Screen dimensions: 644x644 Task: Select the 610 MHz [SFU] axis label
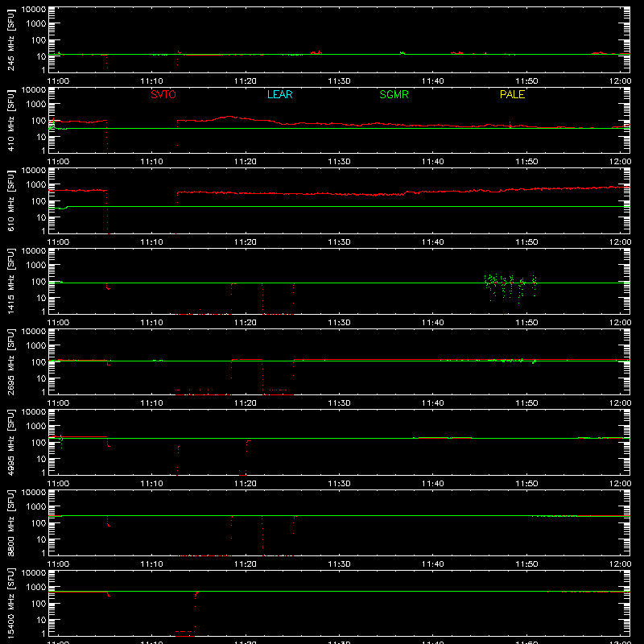[x=10, y=200]
